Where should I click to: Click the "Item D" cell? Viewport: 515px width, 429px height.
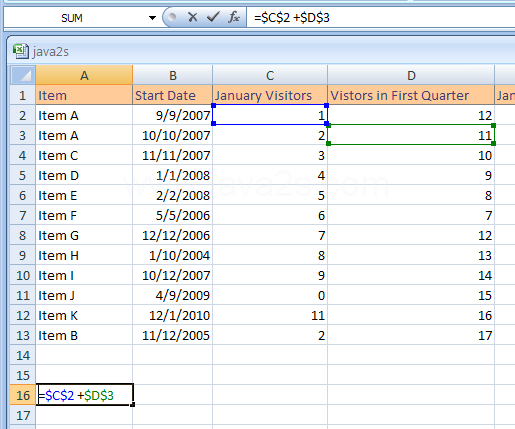(84, 175)
